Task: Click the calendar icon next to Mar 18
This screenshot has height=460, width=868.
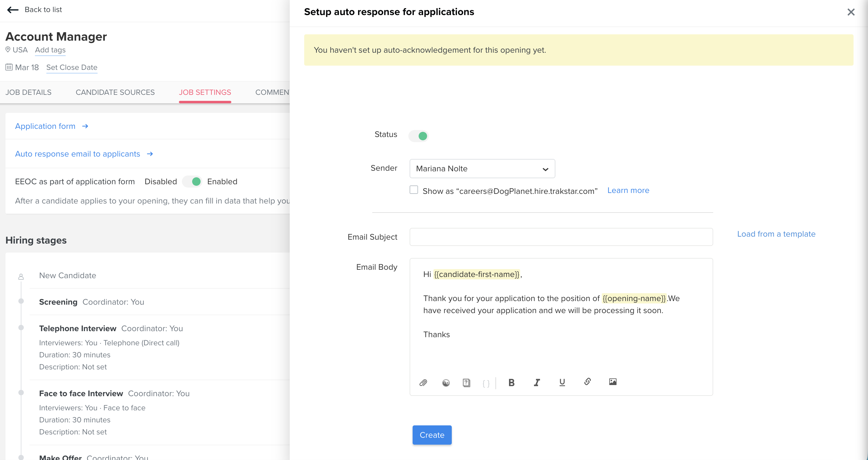Action: click(9, 67)
